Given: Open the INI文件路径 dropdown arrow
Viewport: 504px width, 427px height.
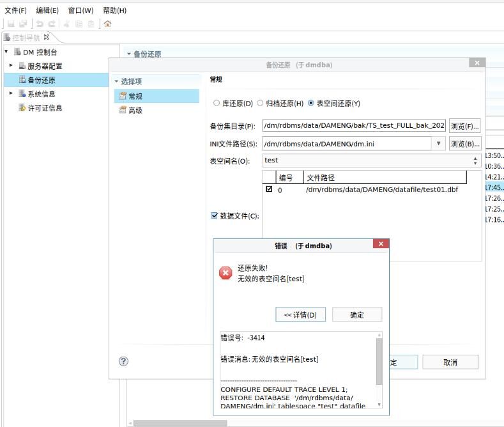Looking at the screenshot, I should (438, 143).
